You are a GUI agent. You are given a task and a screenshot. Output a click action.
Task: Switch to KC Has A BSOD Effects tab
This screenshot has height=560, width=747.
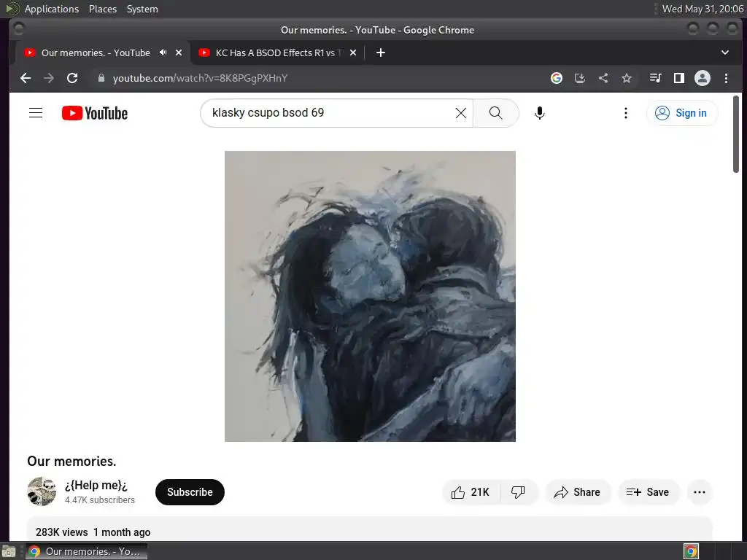pyautogui.click(x=278, y=52)
